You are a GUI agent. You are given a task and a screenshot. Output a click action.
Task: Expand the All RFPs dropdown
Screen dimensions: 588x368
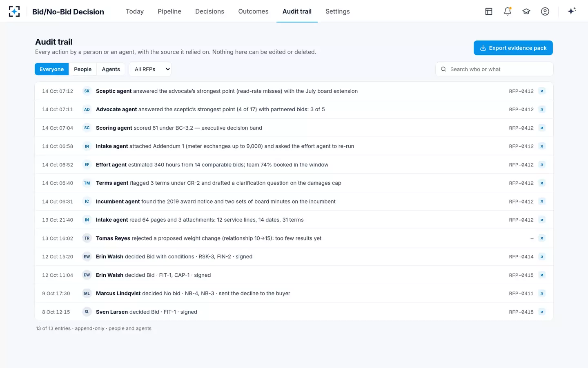[150, 69]
